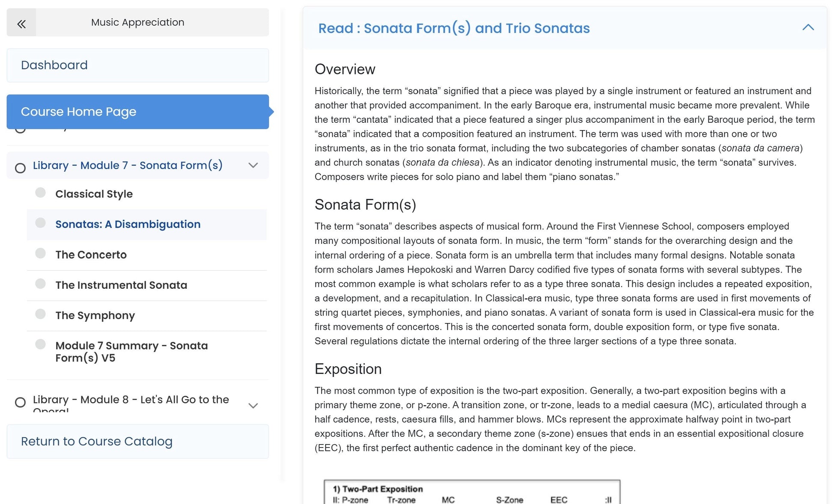This screenshot has height=504, width=833.
Task: Click status dot beside The Symphony
Action: (x=40, y=314)
